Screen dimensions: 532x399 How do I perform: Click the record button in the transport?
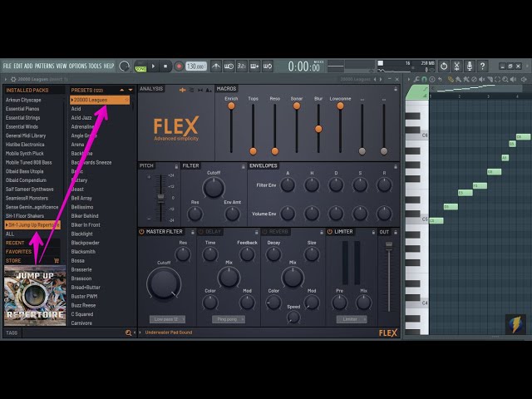(179, 66)
